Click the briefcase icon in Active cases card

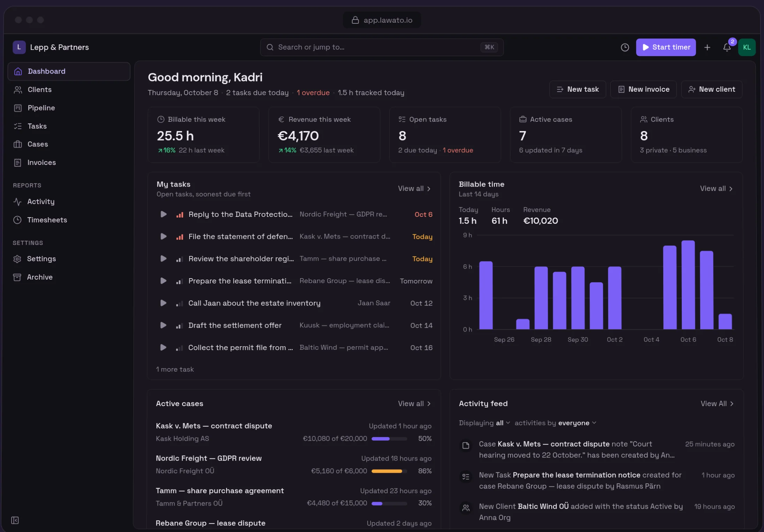523,119
